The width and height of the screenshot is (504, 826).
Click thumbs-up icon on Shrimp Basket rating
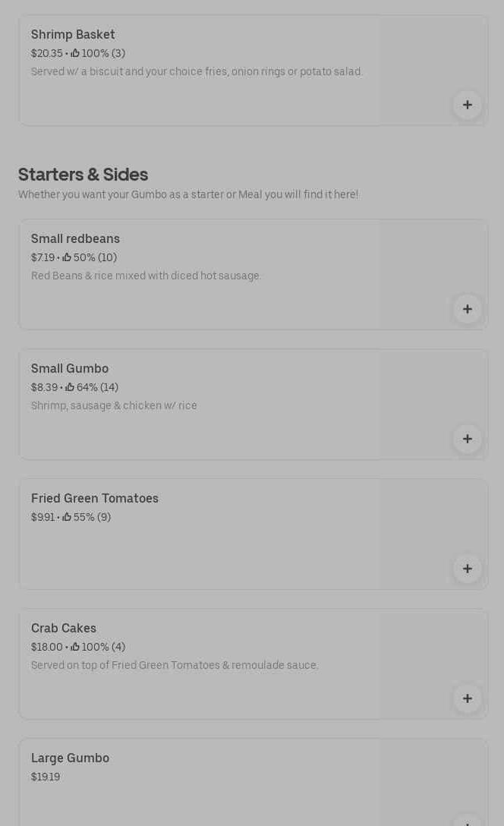[75, 52]
